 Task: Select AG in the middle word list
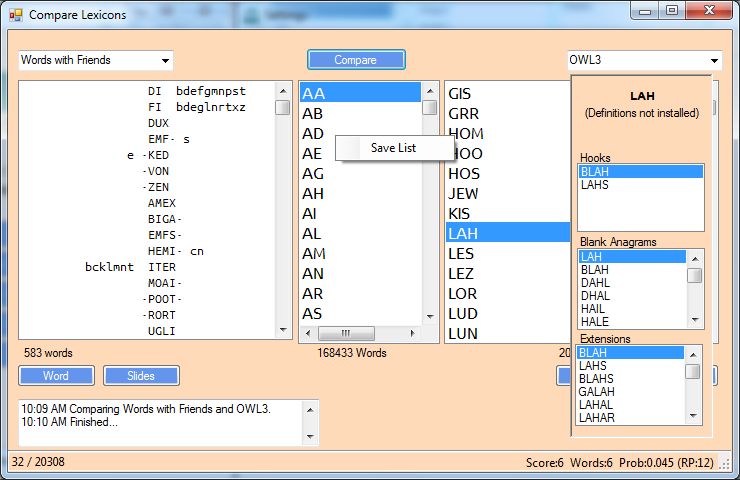click(361, 174)
